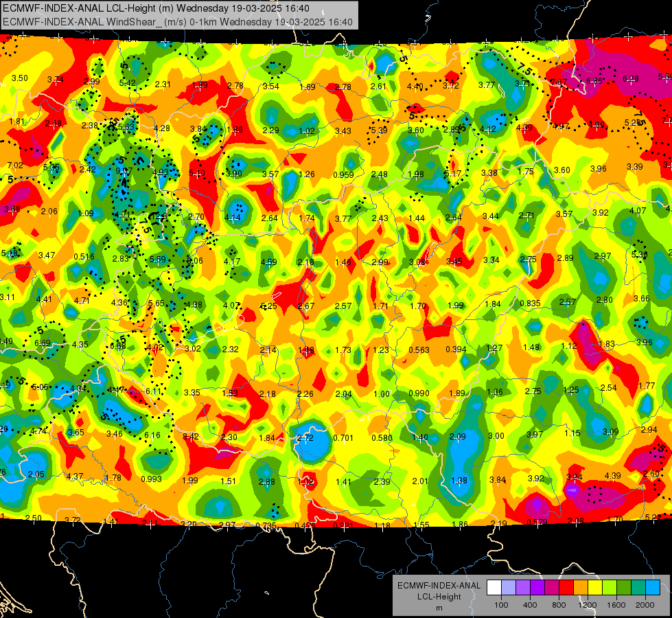Click the LCL-Height title line at top
672x618 pixels.
click(156, 8)
